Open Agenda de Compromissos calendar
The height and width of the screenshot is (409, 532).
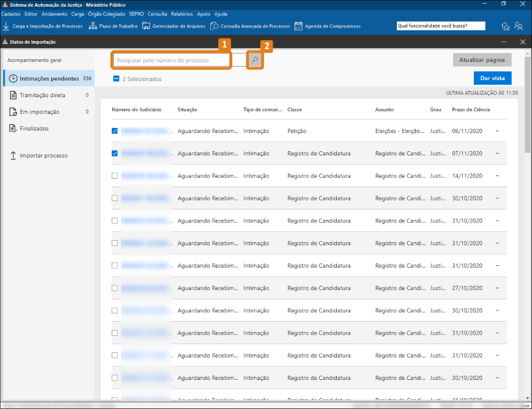pyautogui.click(x=327, y=26)
